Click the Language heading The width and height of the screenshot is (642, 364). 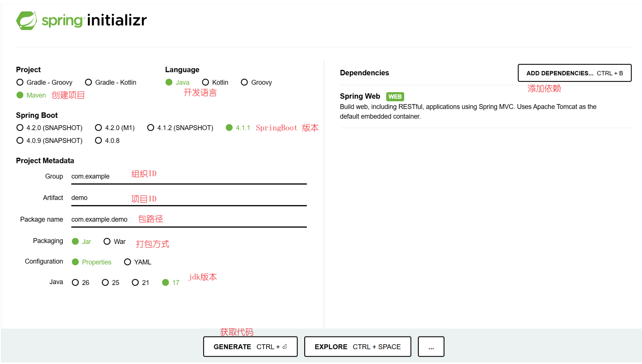click(182, 70)
